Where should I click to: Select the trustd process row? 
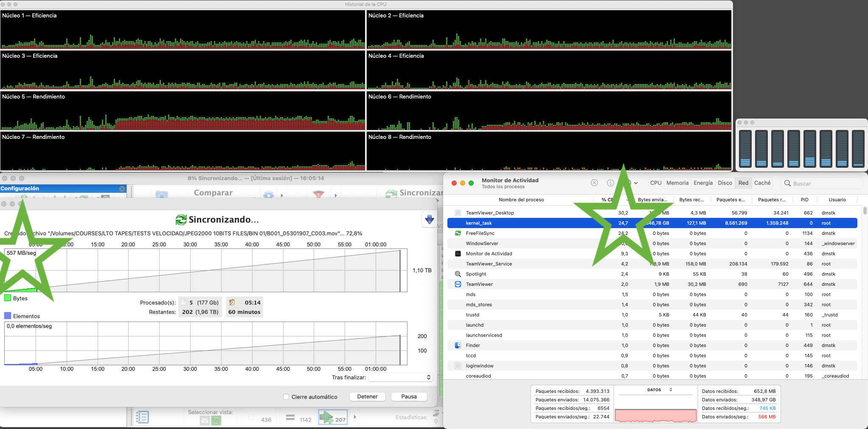652,315
